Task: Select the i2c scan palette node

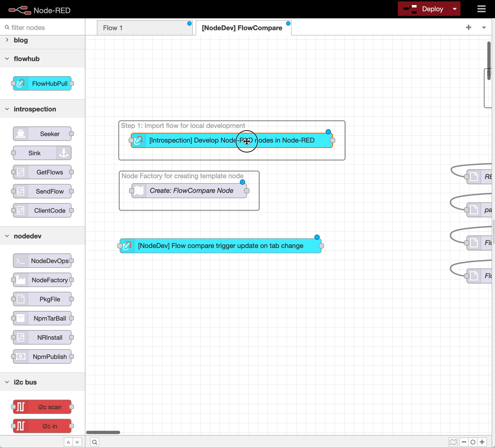Action: click(x=42, y=407)
